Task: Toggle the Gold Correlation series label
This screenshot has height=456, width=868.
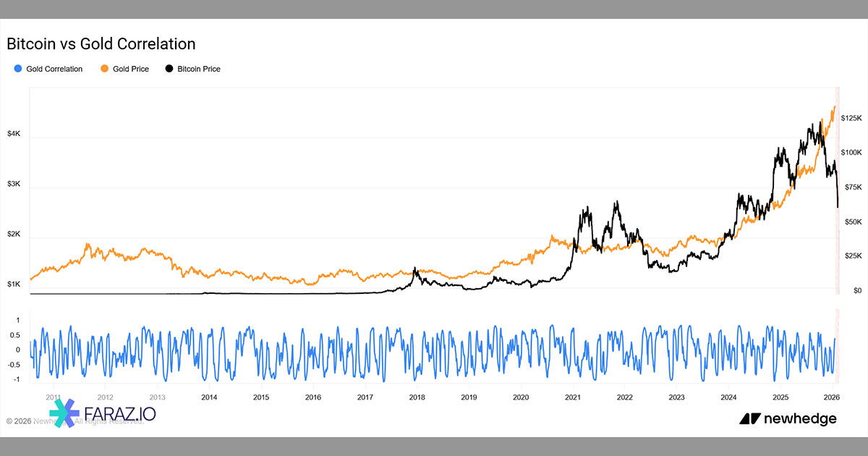Action: [54, 69]
